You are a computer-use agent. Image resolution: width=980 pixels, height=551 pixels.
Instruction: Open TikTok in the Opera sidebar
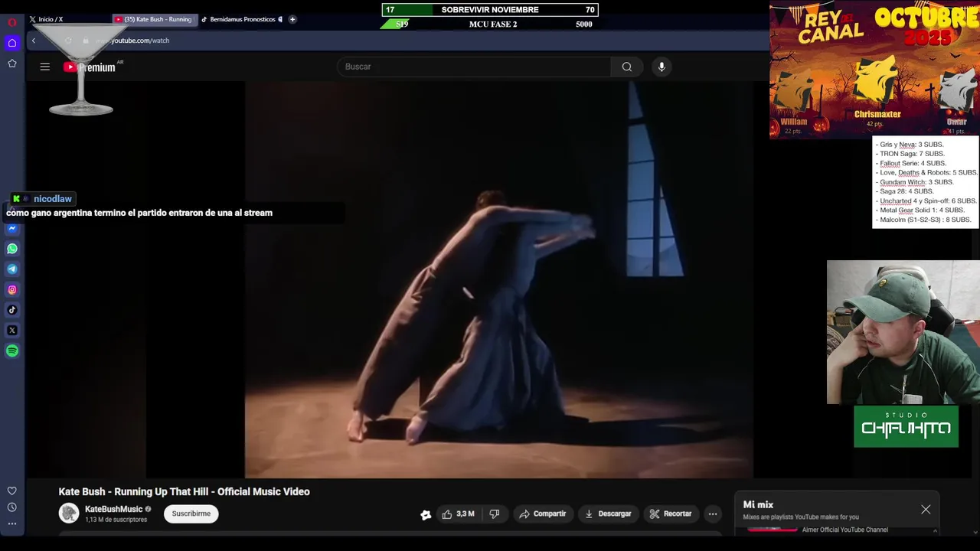click(x=12, y=310)
